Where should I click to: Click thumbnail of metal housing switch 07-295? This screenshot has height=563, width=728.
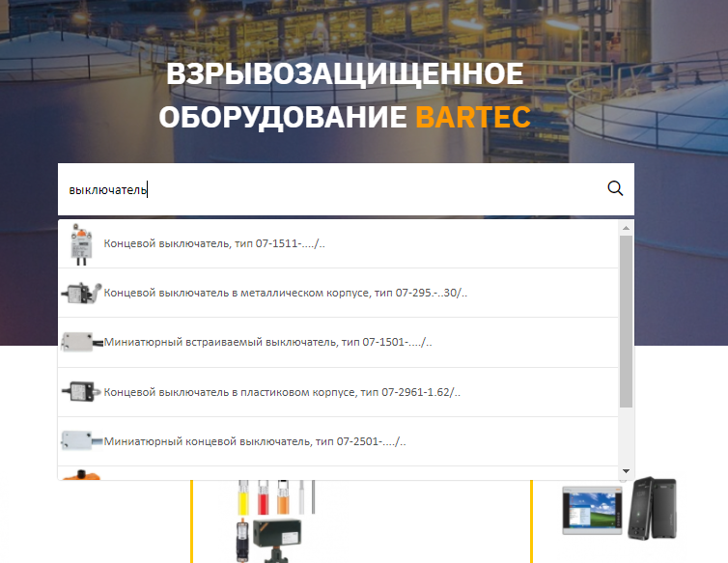(x=81, y=294)
